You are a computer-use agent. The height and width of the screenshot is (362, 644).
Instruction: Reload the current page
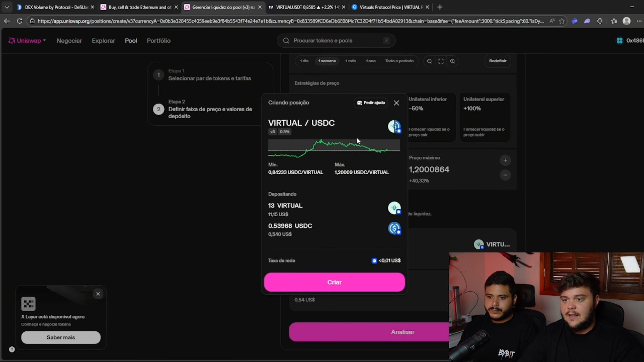[x=19, y=21]
